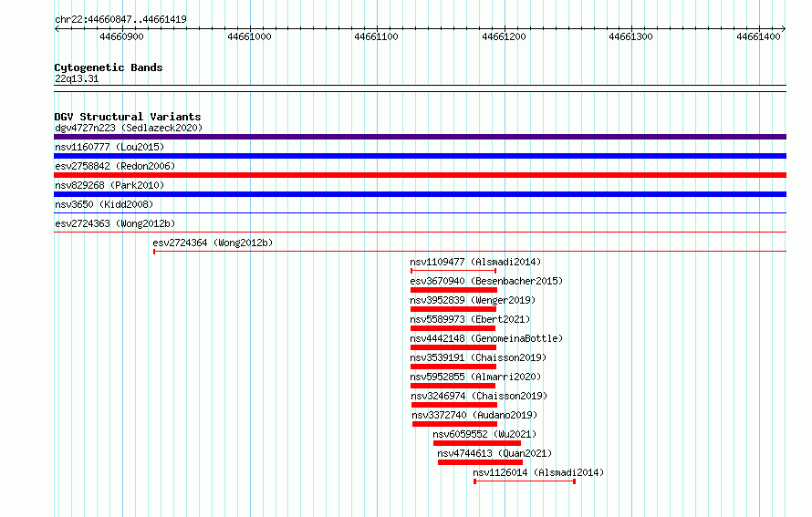Screen dimensions: 812x517
Task: Click the blue nsv1160777 variant bar
Action: pyautogui.click(x=420, y=156)
